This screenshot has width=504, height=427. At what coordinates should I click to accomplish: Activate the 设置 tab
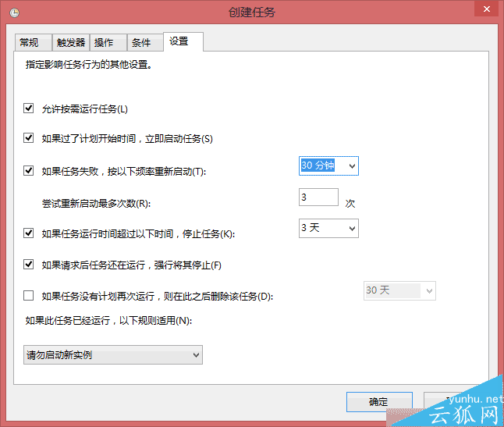[x=183, y=41]
